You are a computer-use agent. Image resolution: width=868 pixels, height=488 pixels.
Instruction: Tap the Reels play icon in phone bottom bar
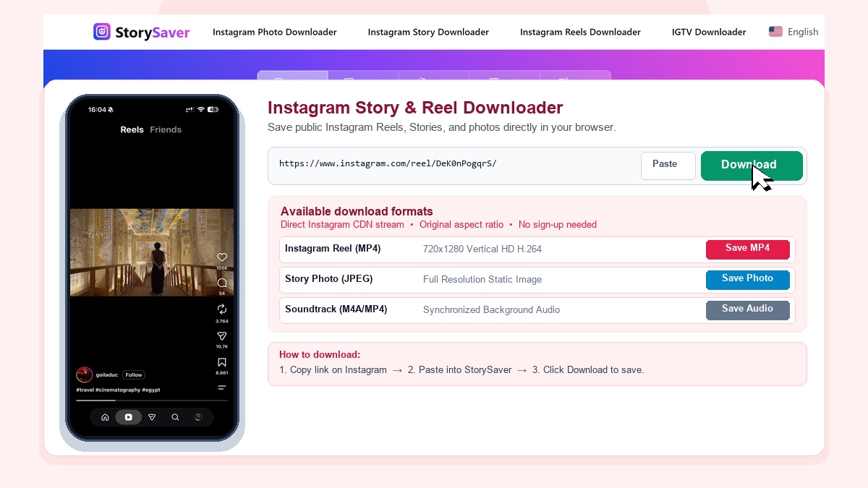point(128,417)
